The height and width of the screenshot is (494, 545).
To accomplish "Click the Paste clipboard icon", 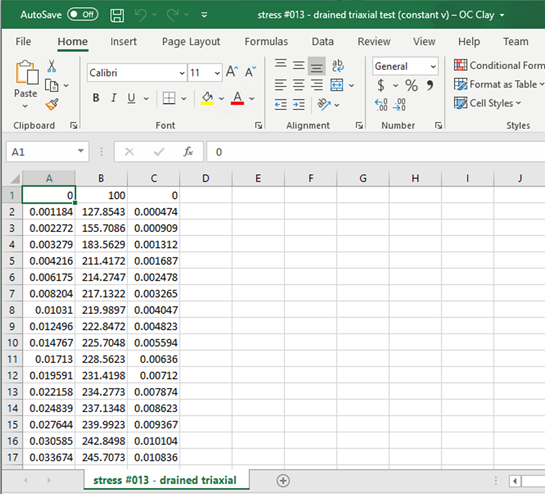I will 26,73.
